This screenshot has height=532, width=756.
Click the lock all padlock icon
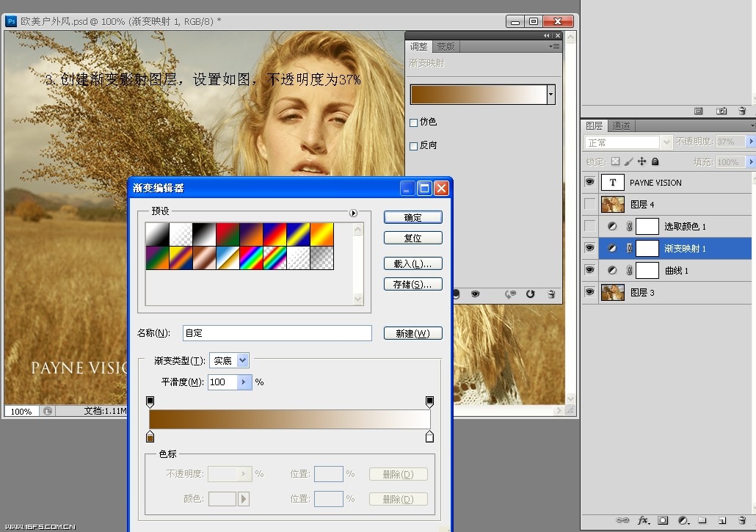click(655, 161)
